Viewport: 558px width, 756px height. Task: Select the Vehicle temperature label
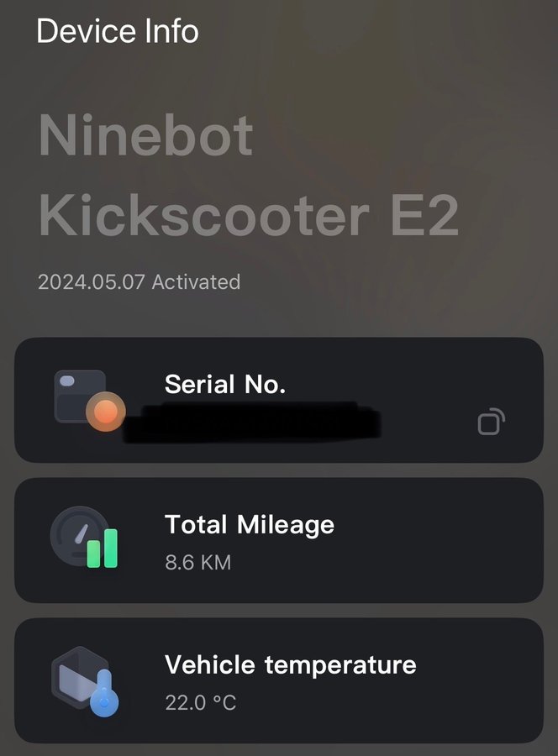pyautogui.click(x=290, y=664)
